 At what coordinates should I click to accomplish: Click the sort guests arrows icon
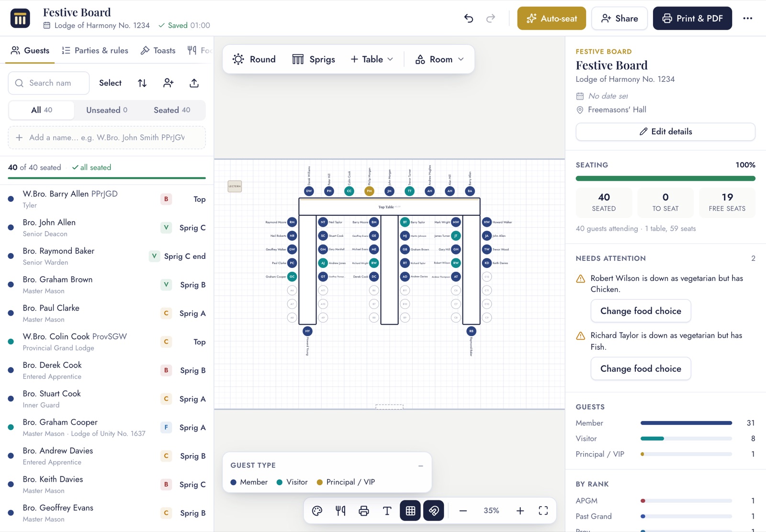[142, 83]
